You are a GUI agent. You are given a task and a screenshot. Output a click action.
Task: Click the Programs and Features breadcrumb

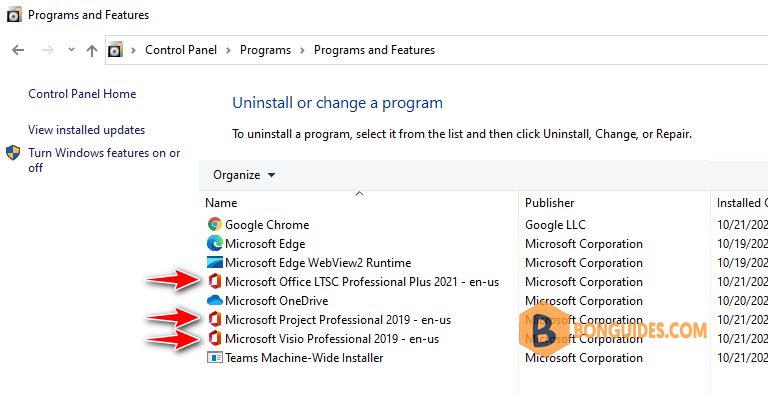pyautogui.click(x=374, y=50)
